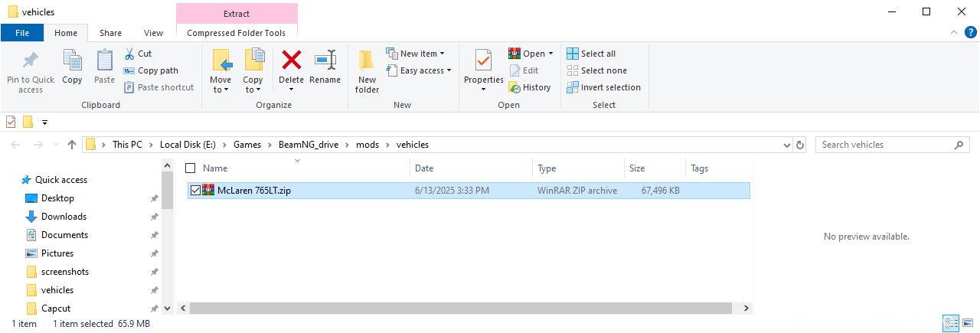
Task: Go to Games breadcrumb
Action: pos(247,145)
